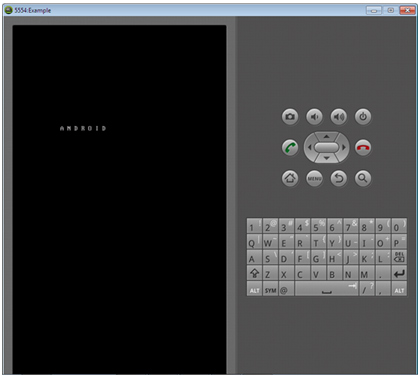Click the D-pad center select button
The height and width of the screenshot is (377, 420).
pyautogui.click(x=327, y=147)
